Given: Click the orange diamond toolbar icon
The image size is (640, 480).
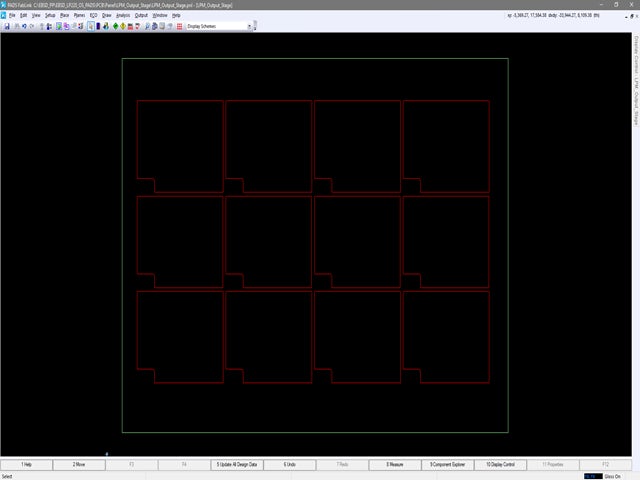Looking at the screenshot, I should point(122,26).
